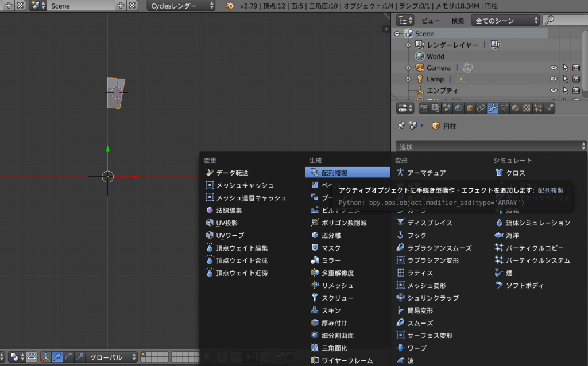Open the Cyclesレンダー engine dropdown

click(181, 6)
